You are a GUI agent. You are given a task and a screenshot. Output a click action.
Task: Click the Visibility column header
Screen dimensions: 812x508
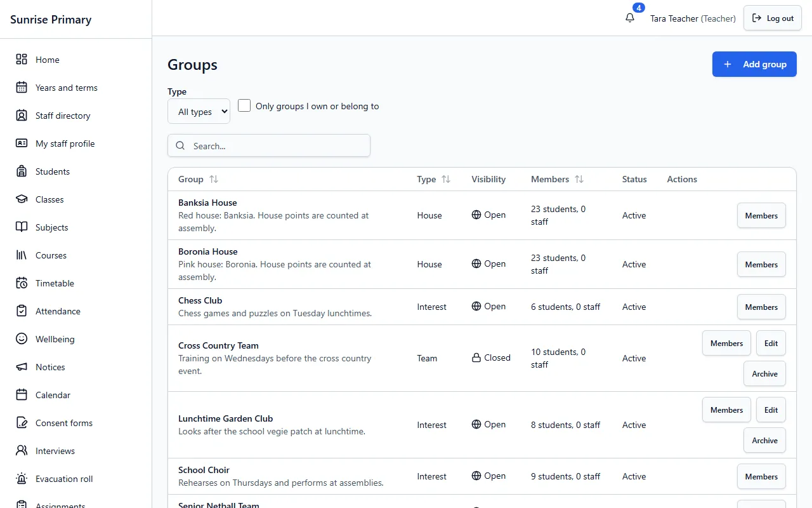point(488,179)
